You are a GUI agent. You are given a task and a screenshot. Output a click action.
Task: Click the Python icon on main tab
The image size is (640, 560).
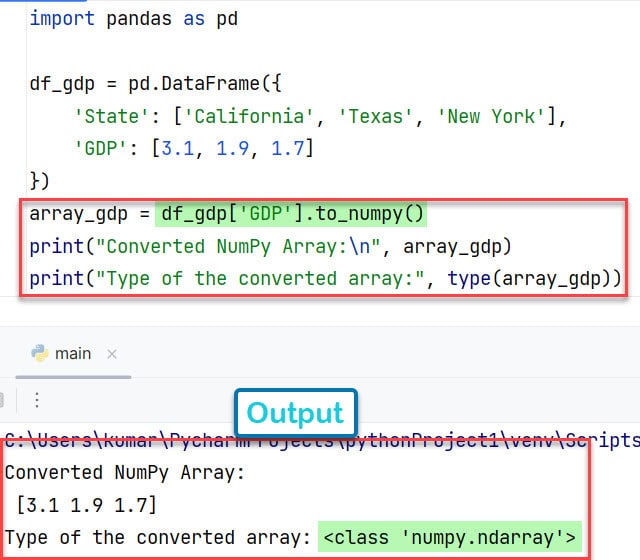[x=40, y=353]
